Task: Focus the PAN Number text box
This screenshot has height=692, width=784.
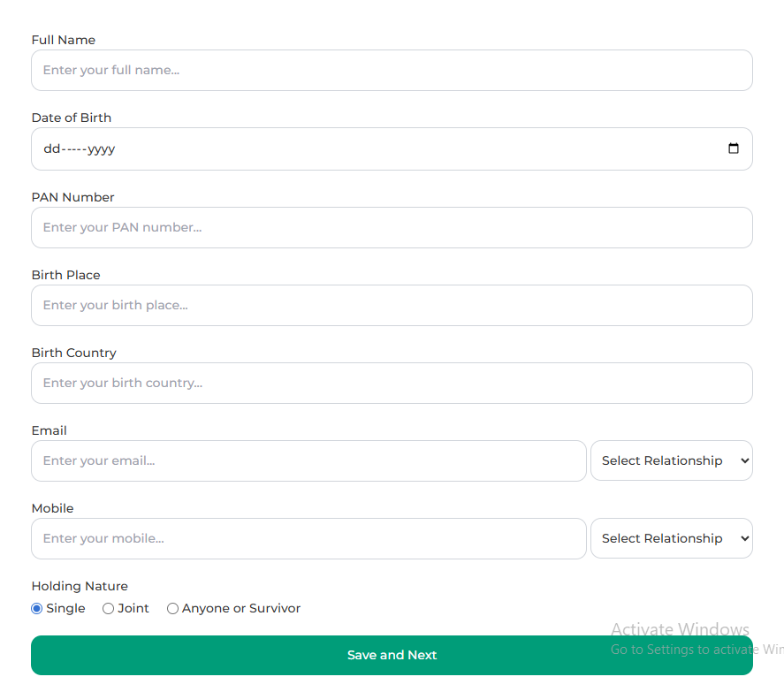Action: 392,227
